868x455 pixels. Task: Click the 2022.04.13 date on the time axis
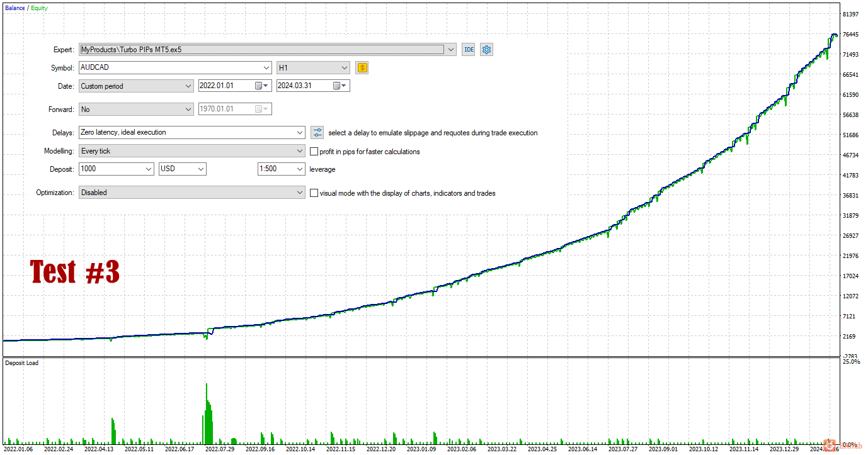click(98, 449)
